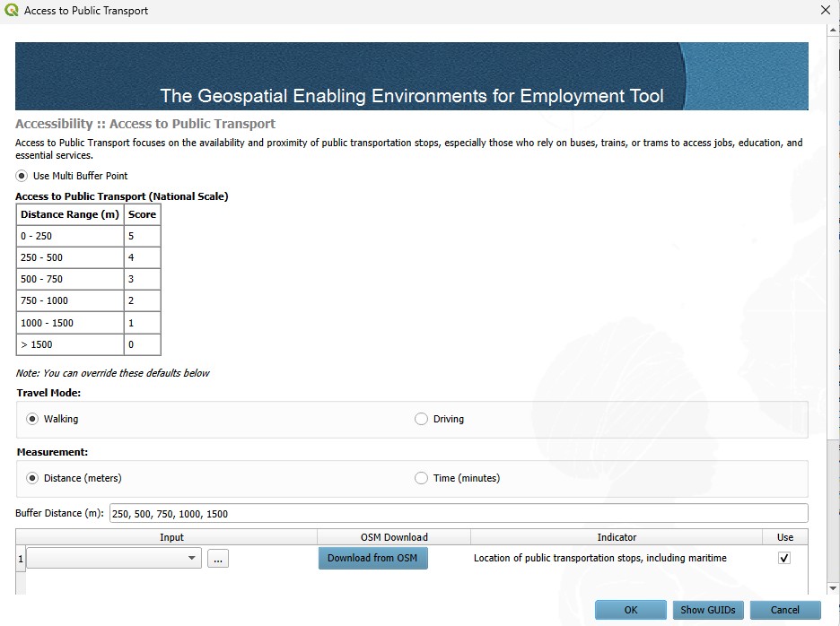840x626 pixels.
Task: Click Download from OSM button
Action: pos(372,558)
